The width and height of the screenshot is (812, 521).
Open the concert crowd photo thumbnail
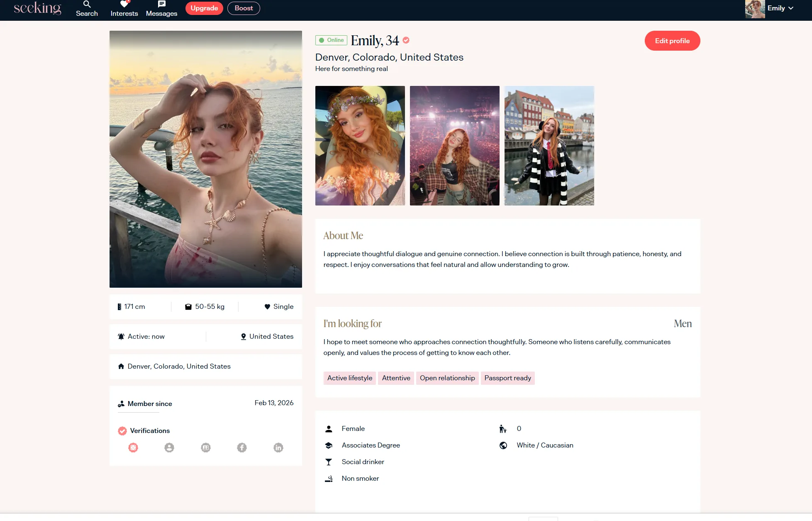[454, 146]
